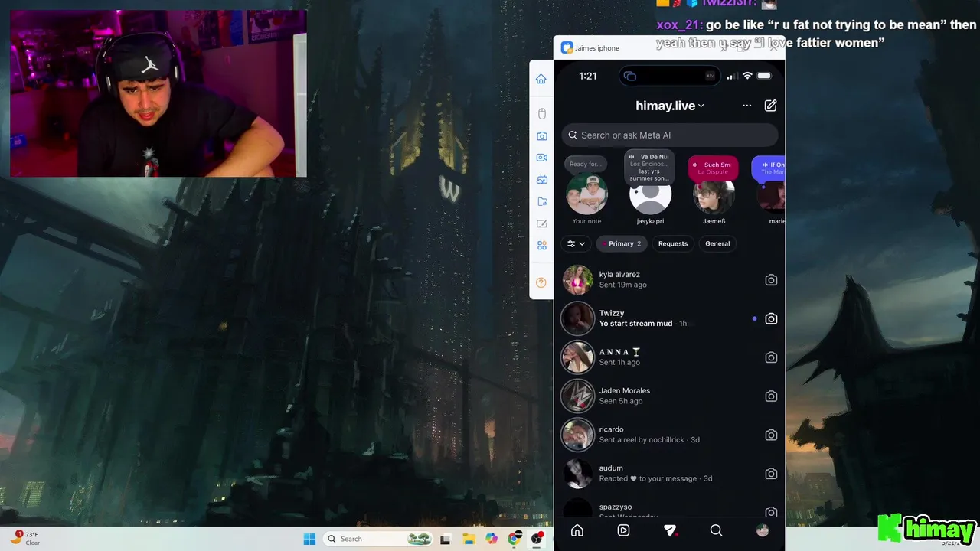Open camera for Jaden Morales chat
The width and height of the screenshot is (980, 551).
click(x=771, y=396)
